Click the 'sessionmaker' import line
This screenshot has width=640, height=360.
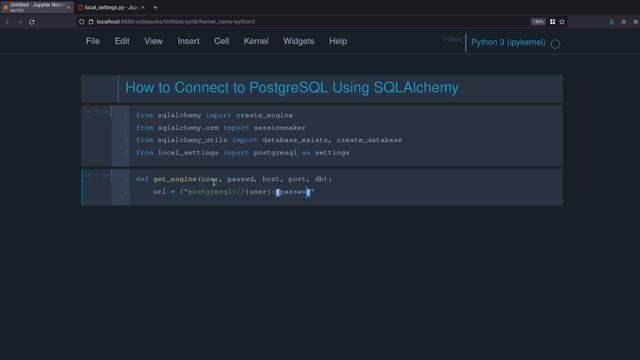tap(221, 128)
